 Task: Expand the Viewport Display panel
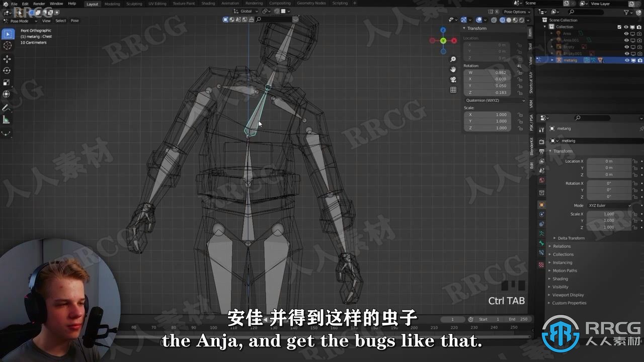pyautogui.click(x=568, y=295)
